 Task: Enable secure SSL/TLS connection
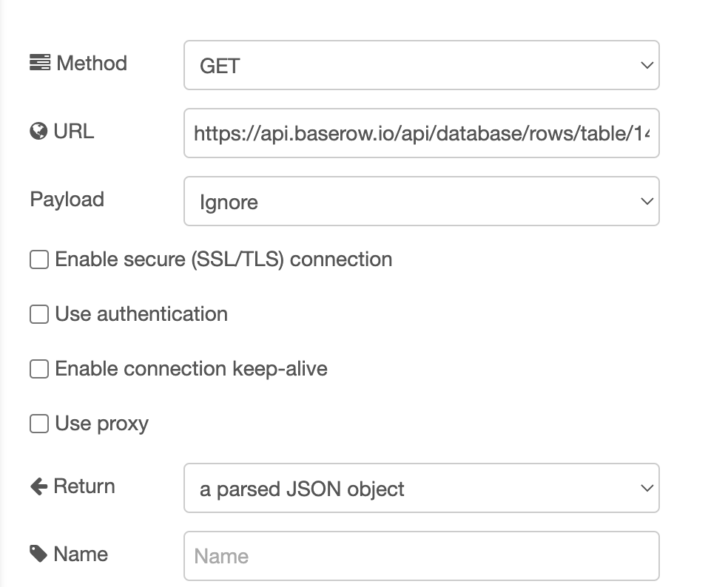[x=38, y=259]
